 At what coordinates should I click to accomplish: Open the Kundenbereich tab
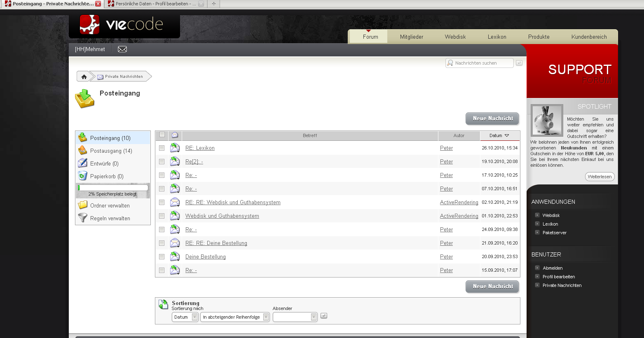point(589,37)
